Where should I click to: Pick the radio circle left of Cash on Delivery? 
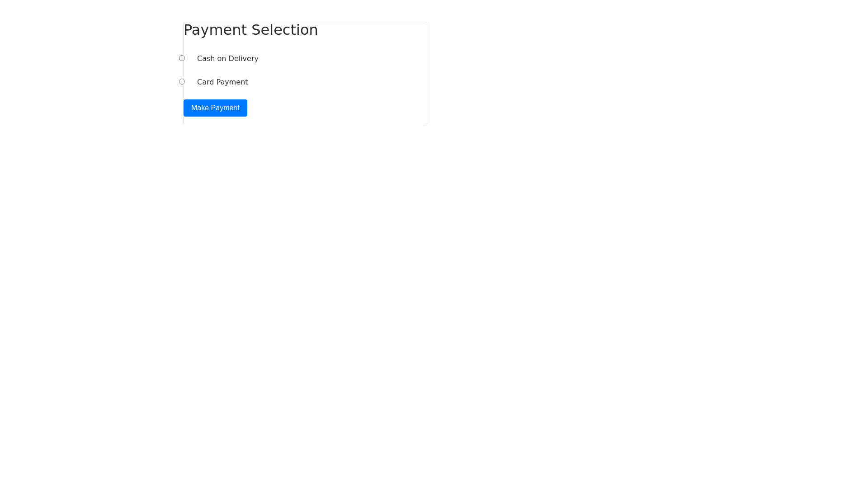point(182,58)
